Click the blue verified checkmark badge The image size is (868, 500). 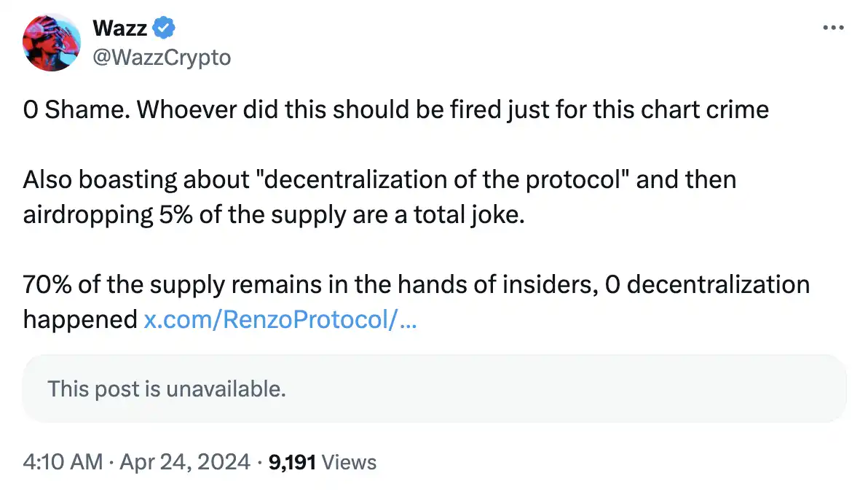point(165,28)
